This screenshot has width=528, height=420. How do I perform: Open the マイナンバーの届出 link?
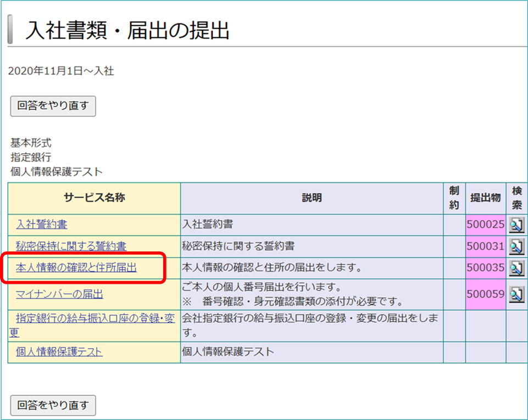click(59, 294)
